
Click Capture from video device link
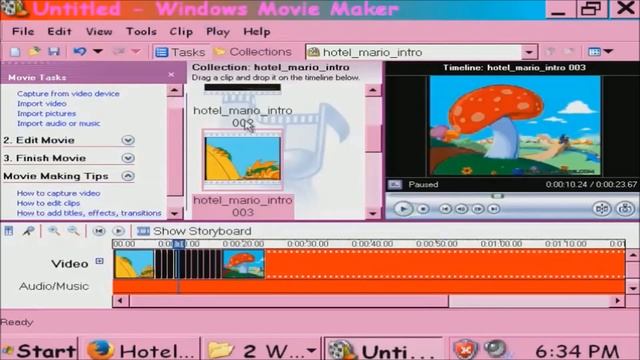(x=68, y=93)
